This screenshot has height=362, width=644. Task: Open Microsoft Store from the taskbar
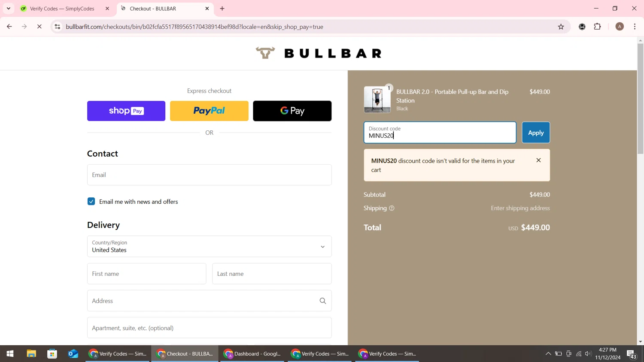pos(52,354)
